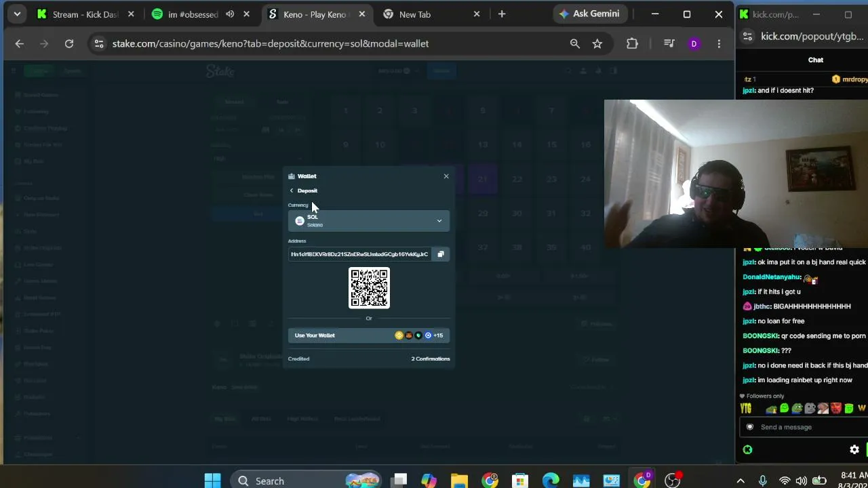This screenshot has width=868, height=488.
Task: Open chat settings gear in Kick popout
Action: (x=854, y=449)
